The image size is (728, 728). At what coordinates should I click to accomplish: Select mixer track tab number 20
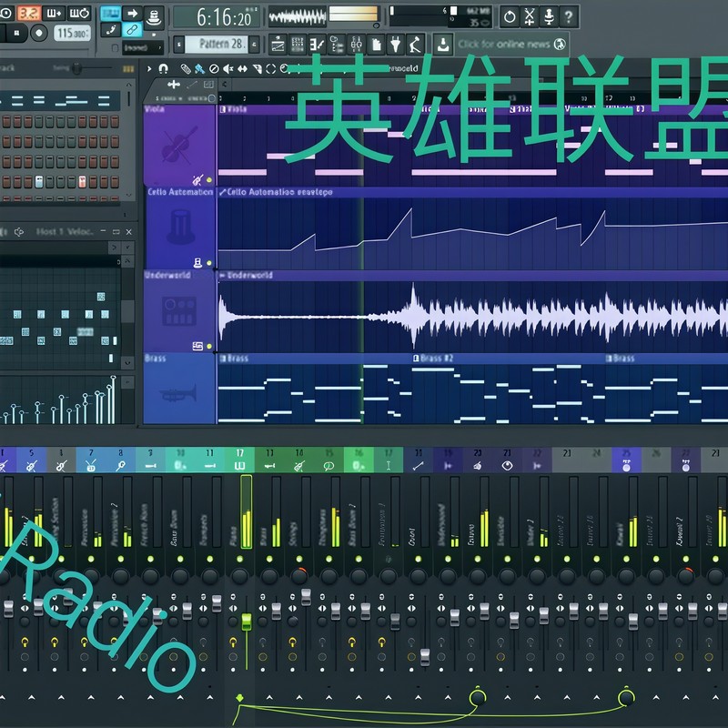478,460
